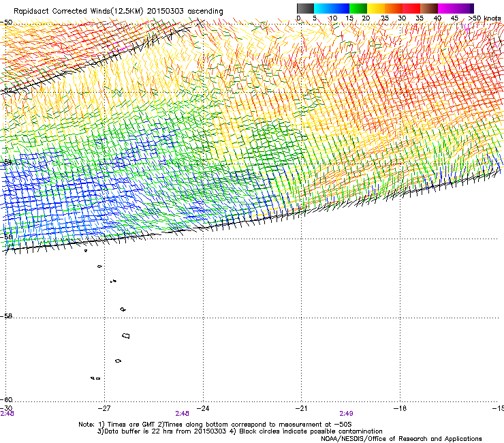Click the legend label '45'
The width and height of the screenshot is (504, 443).
454,18
